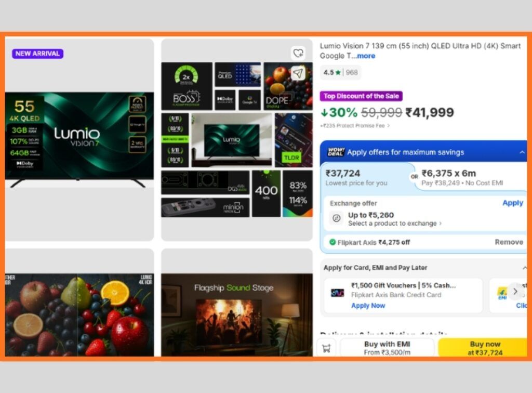Click Flipkart Axis credit card logo
This screenshot has width=532, height=393.
(x=338, y=293)
